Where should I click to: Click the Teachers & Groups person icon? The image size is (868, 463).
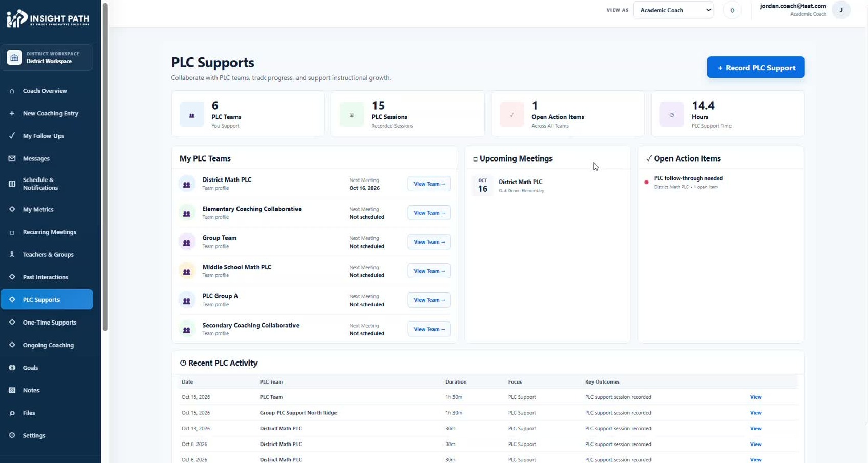click(x=12, y=255)
